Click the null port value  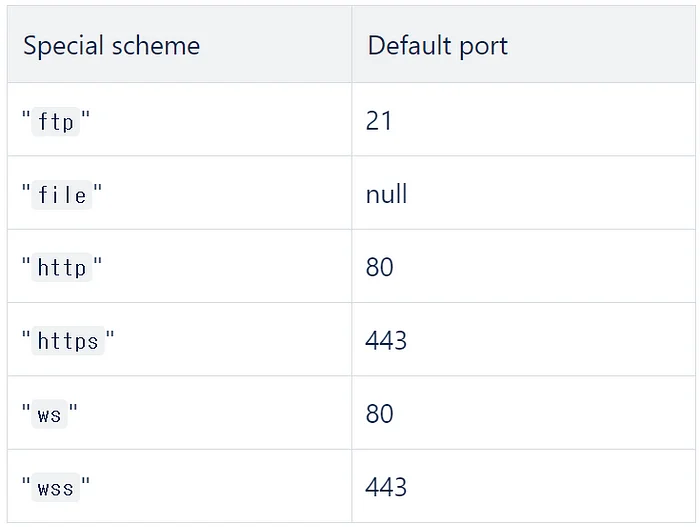(386, 194)
